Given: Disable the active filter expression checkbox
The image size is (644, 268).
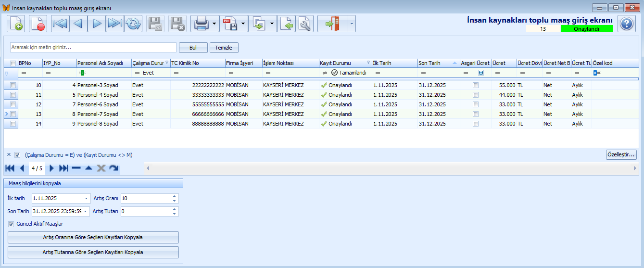Looking at the screenshot, I should tap(17, 155).
